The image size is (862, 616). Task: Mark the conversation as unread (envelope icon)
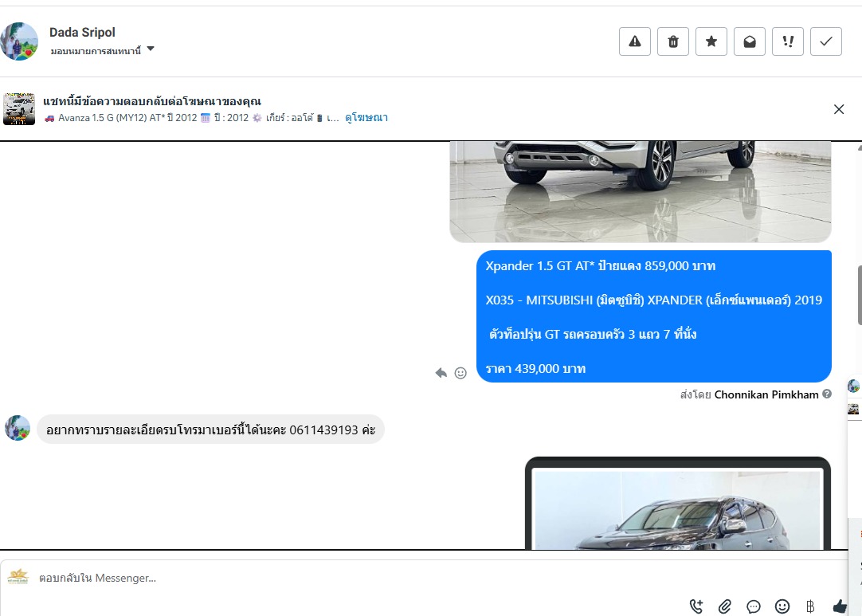pos(750,41)
